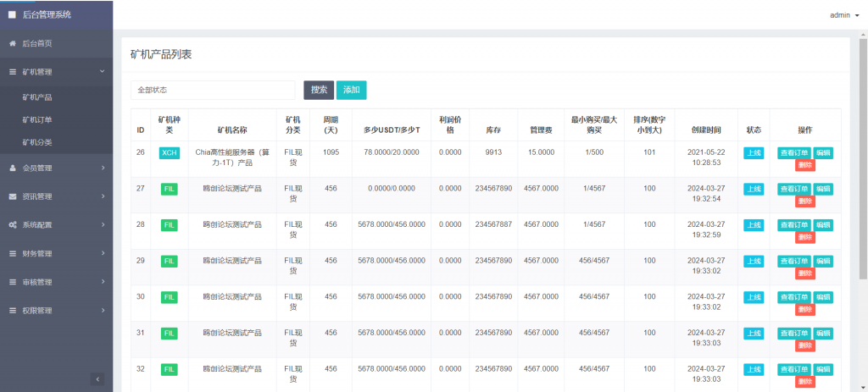The width and height of the screenshot is (868, 392).
Task: Click 上线 status button for ID 28
Action: click(x=754, y=225)
